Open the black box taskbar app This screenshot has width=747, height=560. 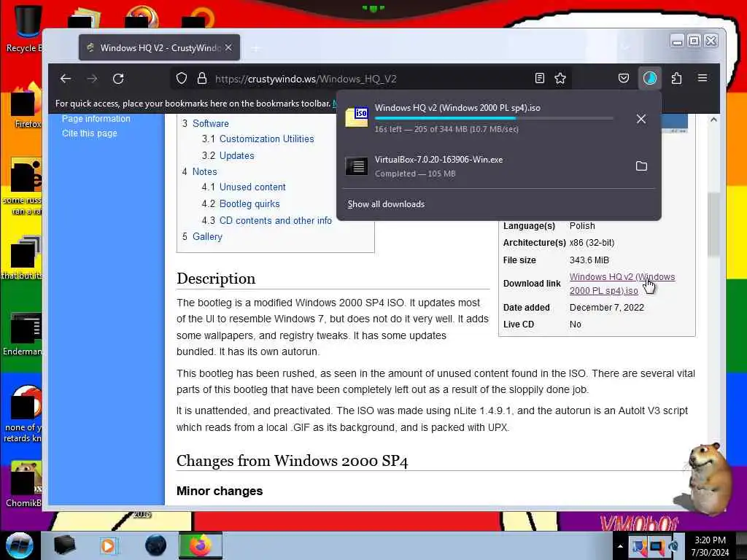click(x=64, y=545)
